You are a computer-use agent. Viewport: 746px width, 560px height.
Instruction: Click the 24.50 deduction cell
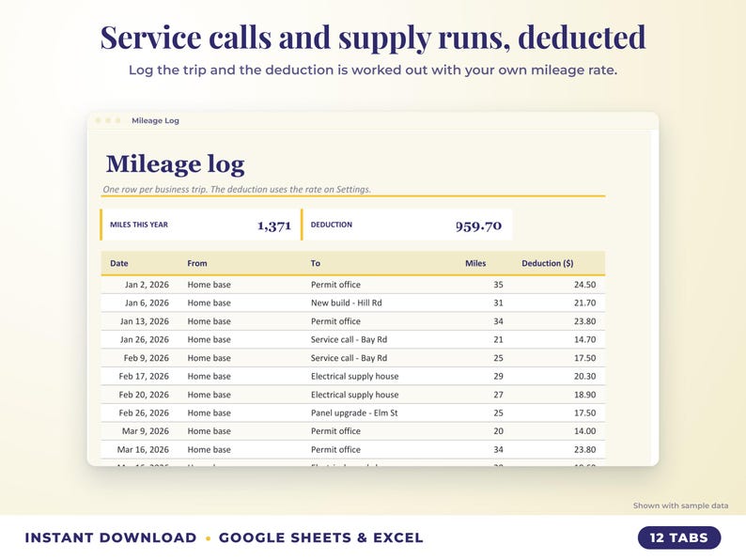[x=584, y=285]
